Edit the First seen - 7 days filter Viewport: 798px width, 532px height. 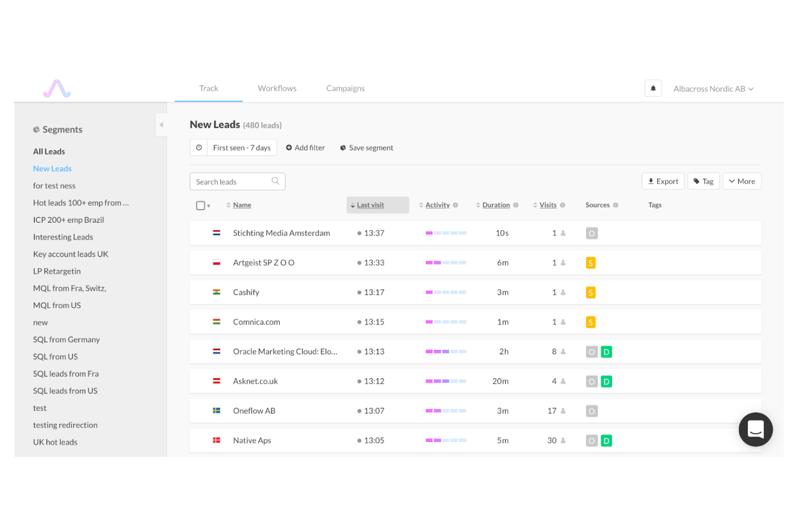[242, 148]
